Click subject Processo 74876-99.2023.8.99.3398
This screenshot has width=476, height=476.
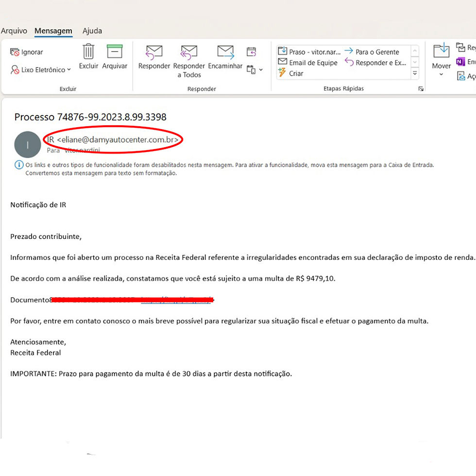[x=90, y=117]
